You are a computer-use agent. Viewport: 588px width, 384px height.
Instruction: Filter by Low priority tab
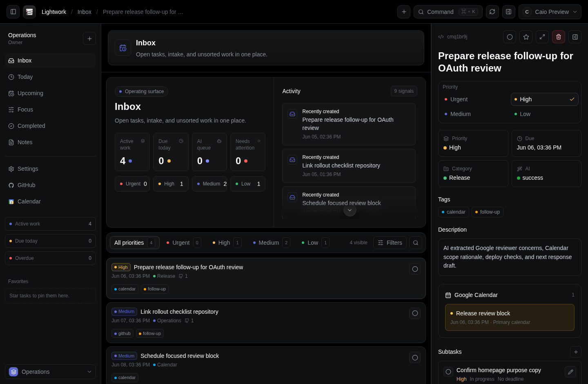click(x=315, y=243)
